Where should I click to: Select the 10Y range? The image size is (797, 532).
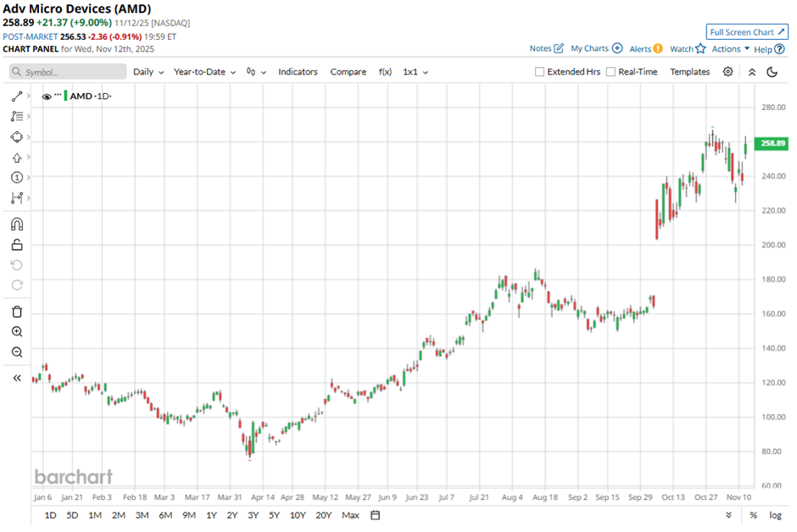click(x=298, y=515)
